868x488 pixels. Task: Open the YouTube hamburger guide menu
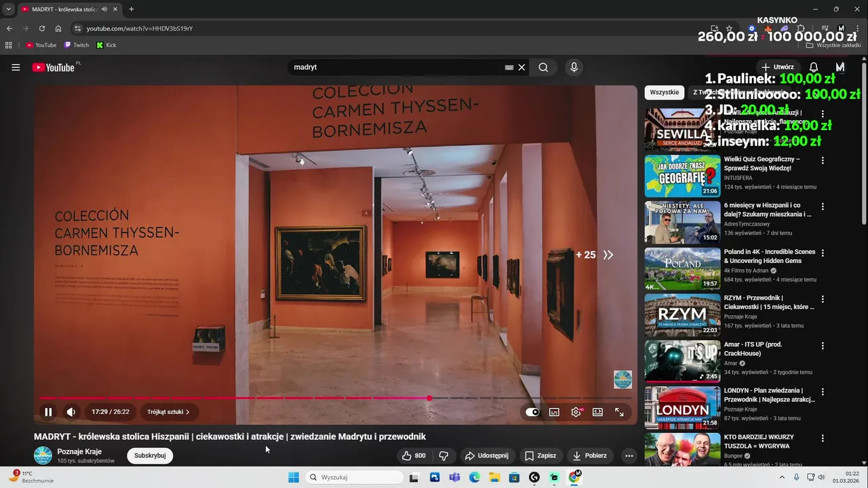point(16,67)
